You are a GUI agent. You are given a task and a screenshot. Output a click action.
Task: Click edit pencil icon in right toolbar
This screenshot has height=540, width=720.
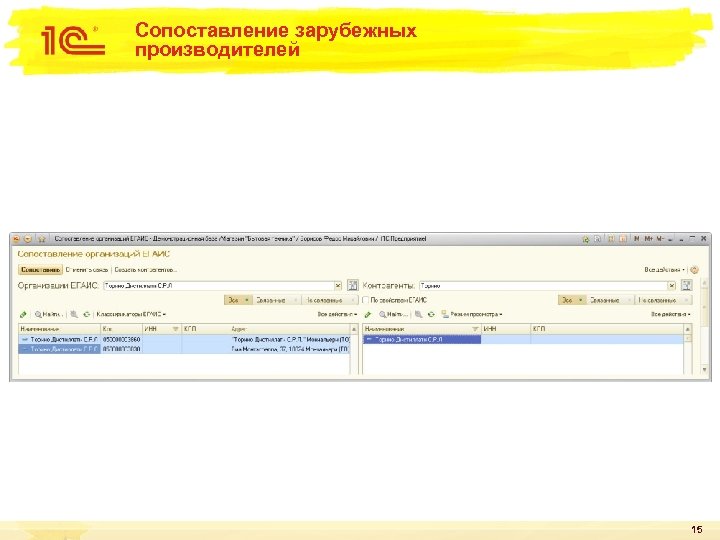[368, 315]
